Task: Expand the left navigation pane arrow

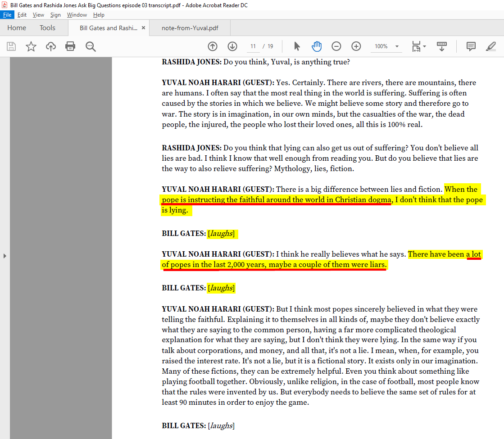Action: 5,256
